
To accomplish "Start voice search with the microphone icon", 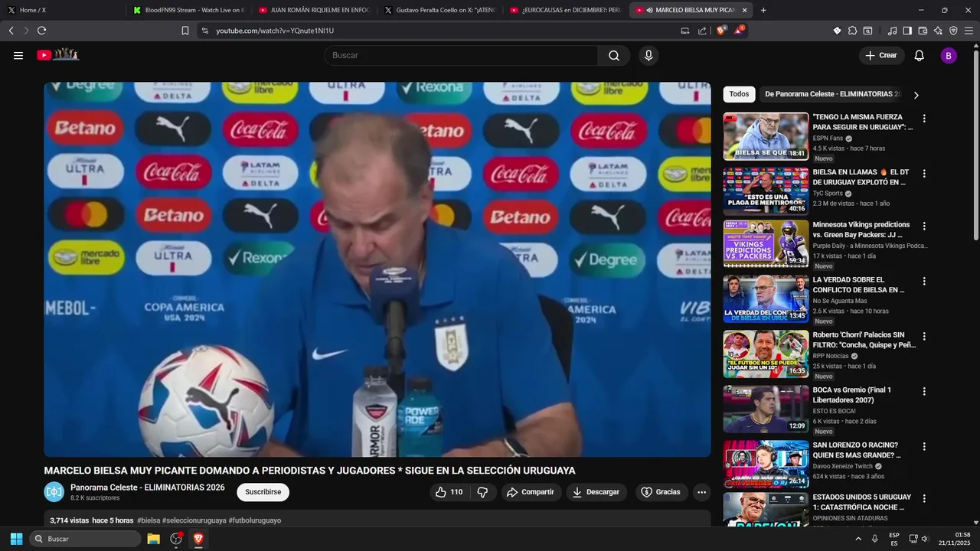I will coord(648,55).
